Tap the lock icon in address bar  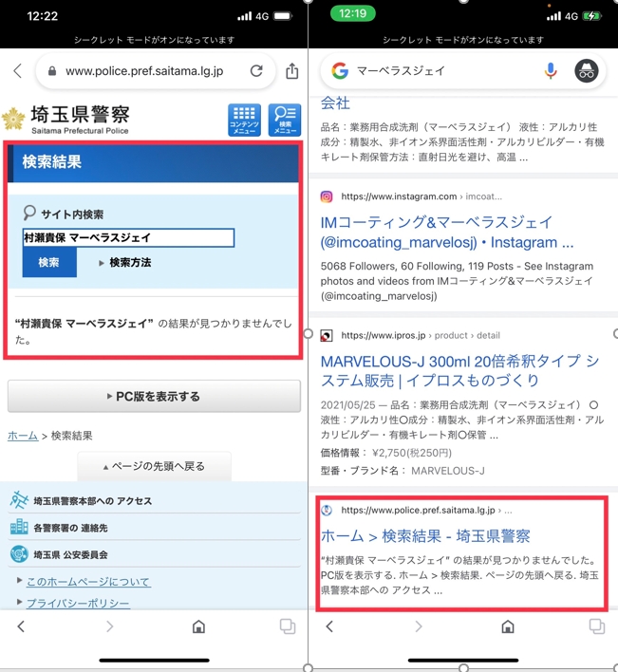point(52,71)
